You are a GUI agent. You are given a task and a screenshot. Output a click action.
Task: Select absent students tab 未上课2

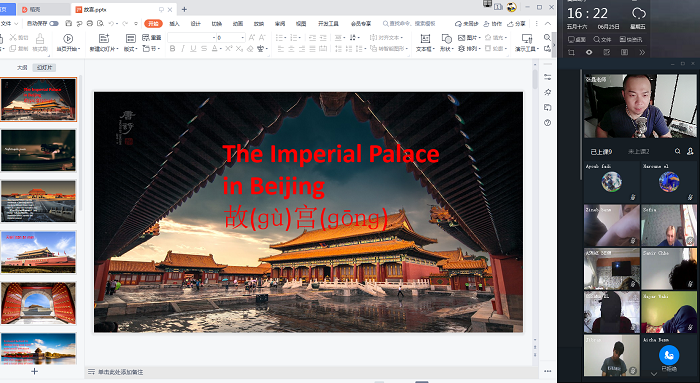click(x=638, y=152)
